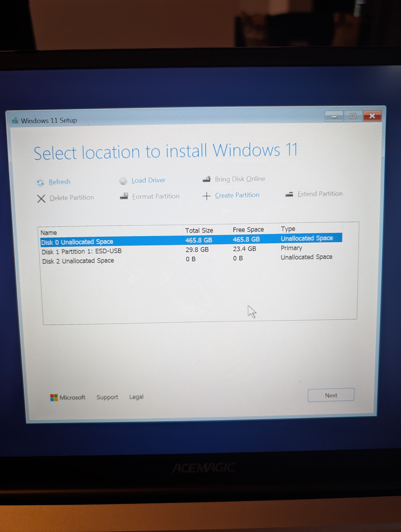Open the Load Driver link
This screenshot has height=532, width=401.
click(149, 180)
